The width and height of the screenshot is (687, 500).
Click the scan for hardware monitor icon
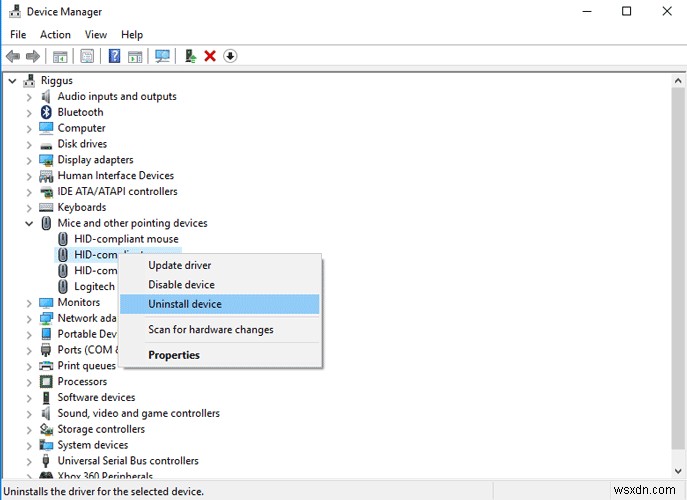click(x=163, y=56)
